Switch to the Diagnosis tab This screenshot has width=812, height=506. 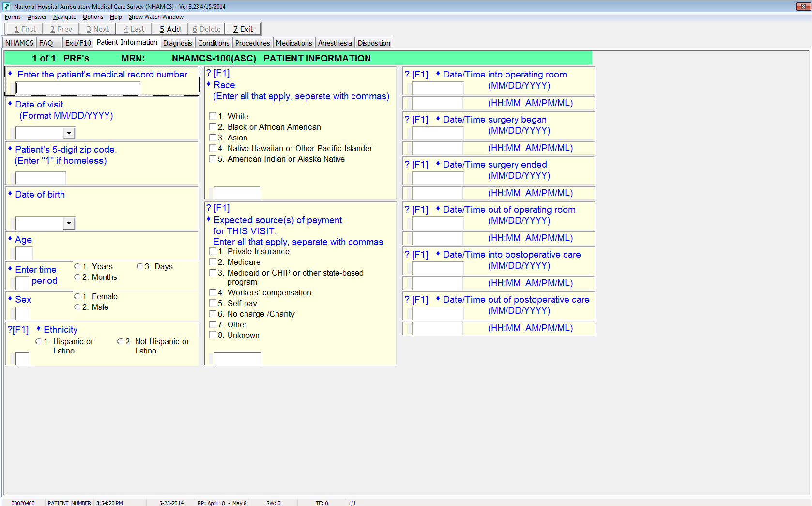coord(177,43)
